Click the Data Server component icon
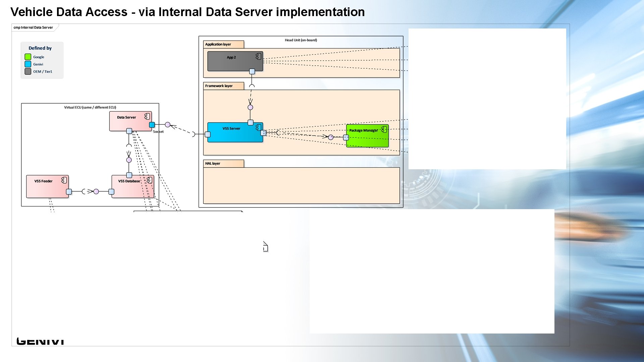This screenshot has width=644, height=362. (x=147, y=116)
